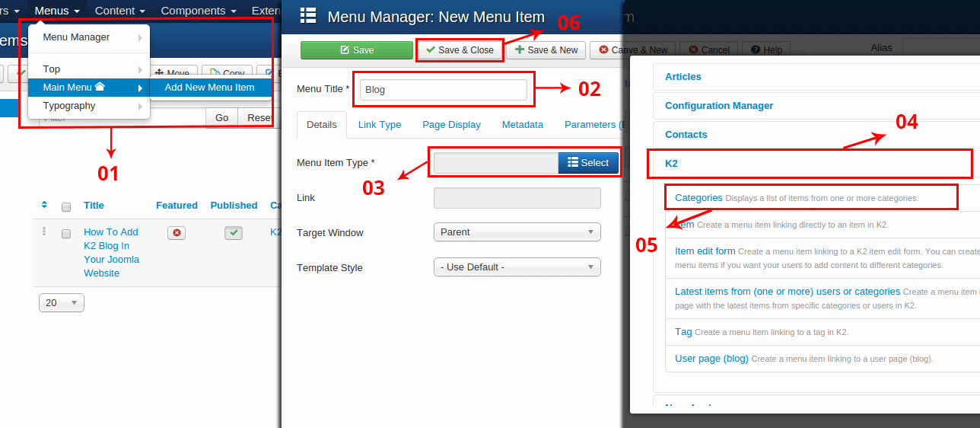This screenshot has width=980, height=428.
Task: Click the Go filter button
Action: pyautogui.click(x=222, y=118)
